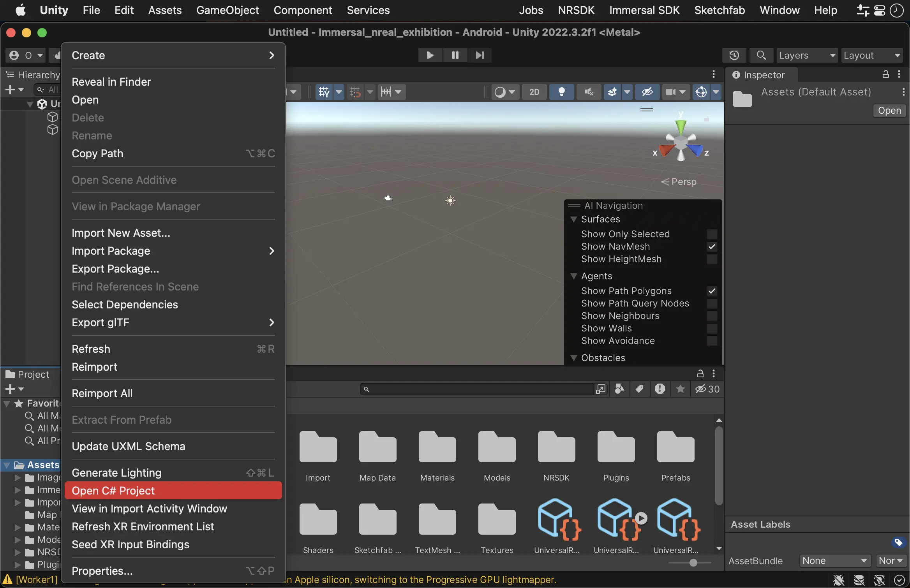Click the Project panel lock icon
The image size is (910, 588).
[700, 374]
